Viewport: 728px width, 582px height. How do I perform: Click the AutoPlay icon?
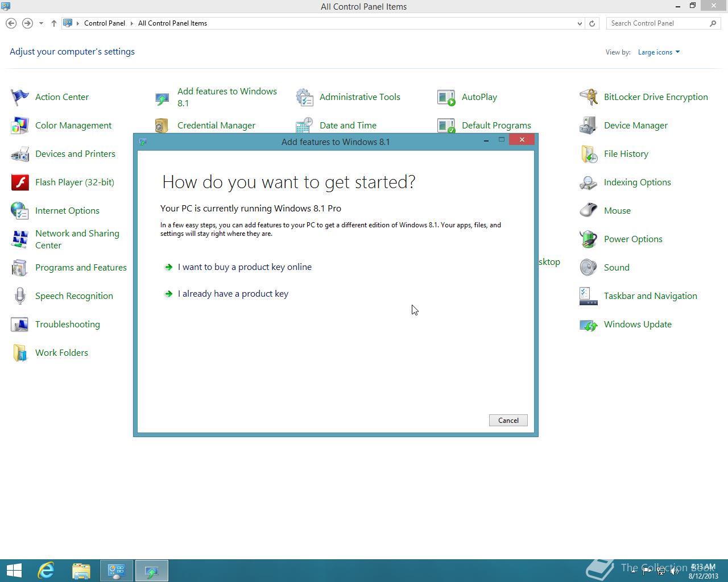(x=446, y=97)
